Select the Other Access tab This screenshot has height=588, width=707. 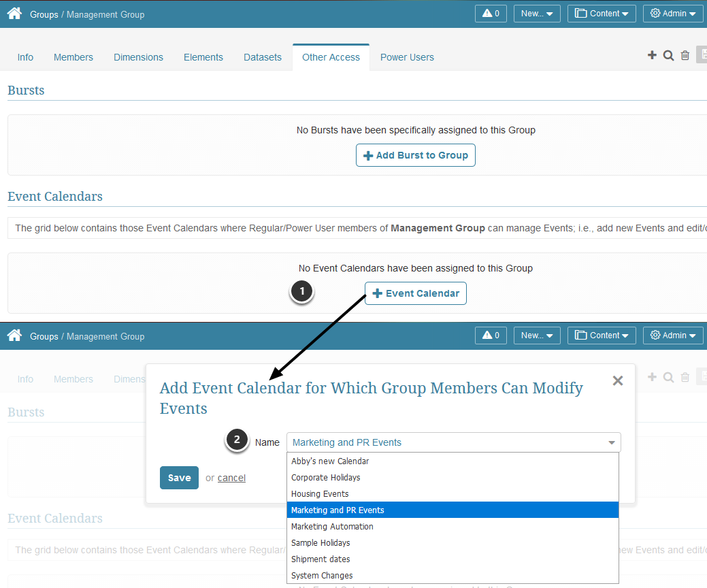click(x=331, y=57)
